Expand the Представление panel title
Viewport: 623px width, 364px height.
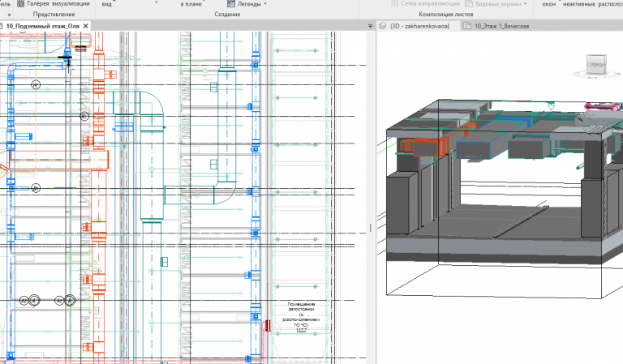54,15
